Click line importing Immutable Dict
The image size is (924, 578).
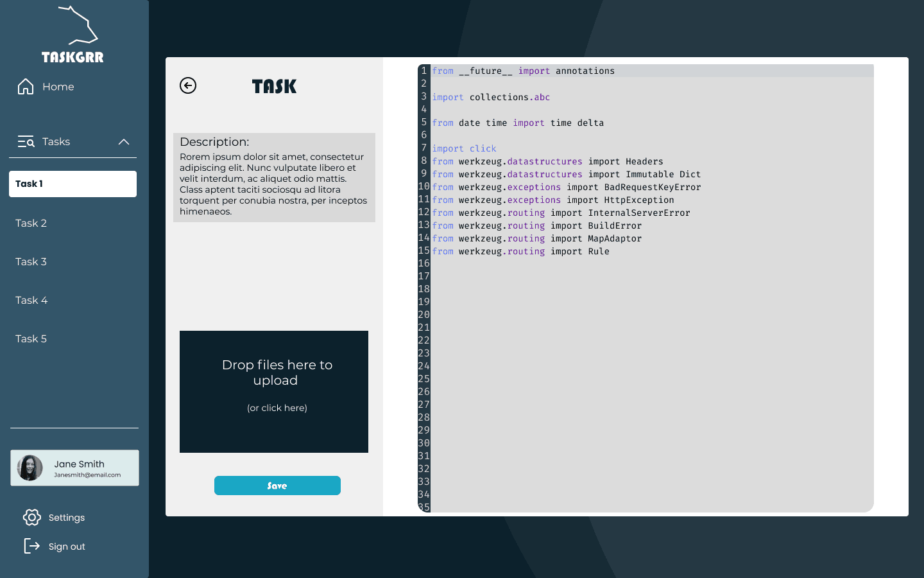point(567,174)
